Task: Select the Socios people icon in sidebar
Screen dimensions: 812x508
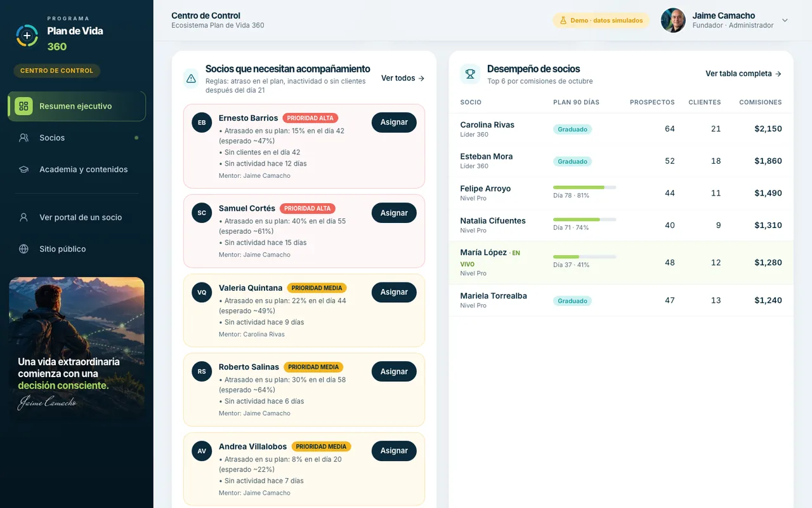Action: point(24,138)
